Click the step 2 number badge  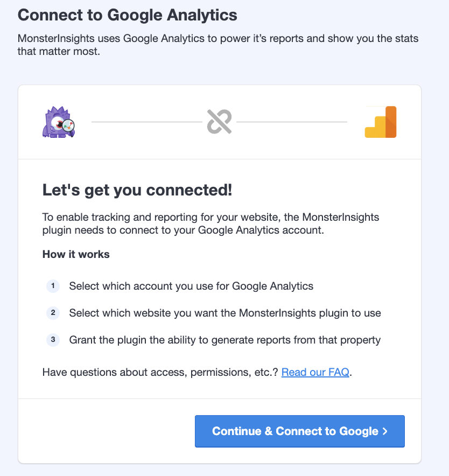(x=53, y=313)
